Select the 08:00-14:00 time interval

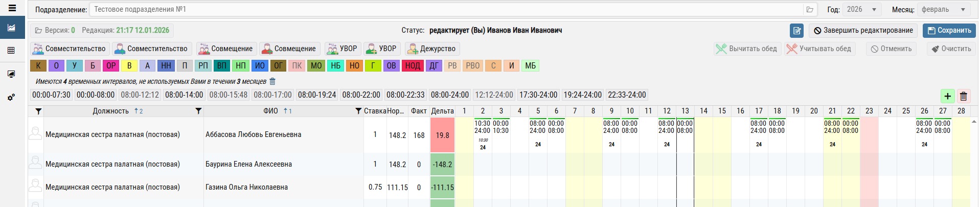[x=184, y=95]
